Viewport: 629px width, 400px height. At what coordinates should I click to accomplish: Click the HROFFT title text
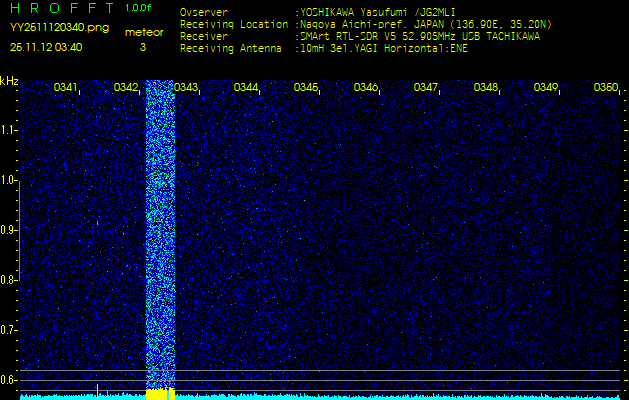[x=62, y=8]
